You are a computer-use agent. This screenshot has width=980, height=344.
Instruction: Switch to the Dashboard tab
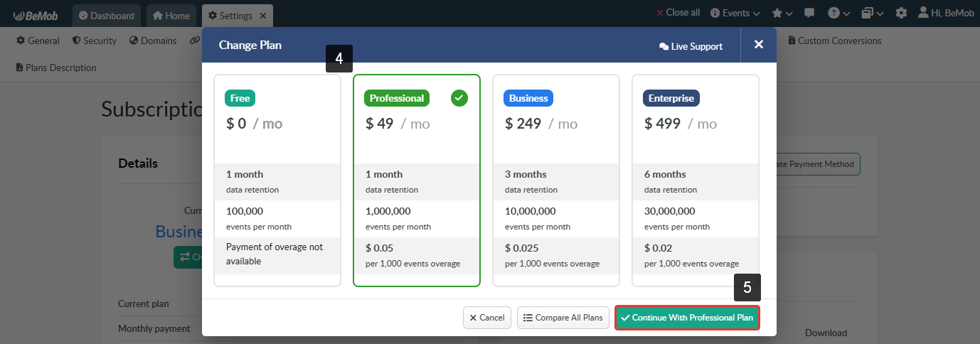107,15
